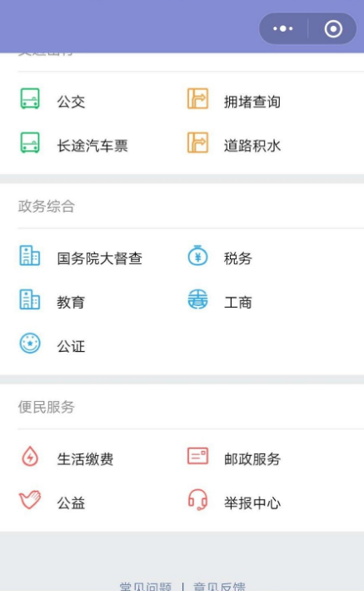
Task: Tap the green bus icon beside 公交
Action: tap(30, 98)
